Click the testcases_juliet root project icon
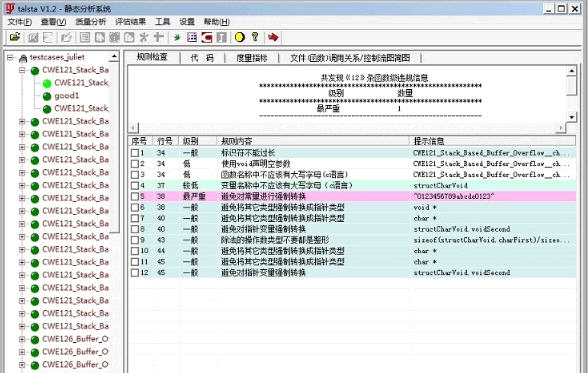The width and height of the screenshot is (588, 373). point(23,58)
